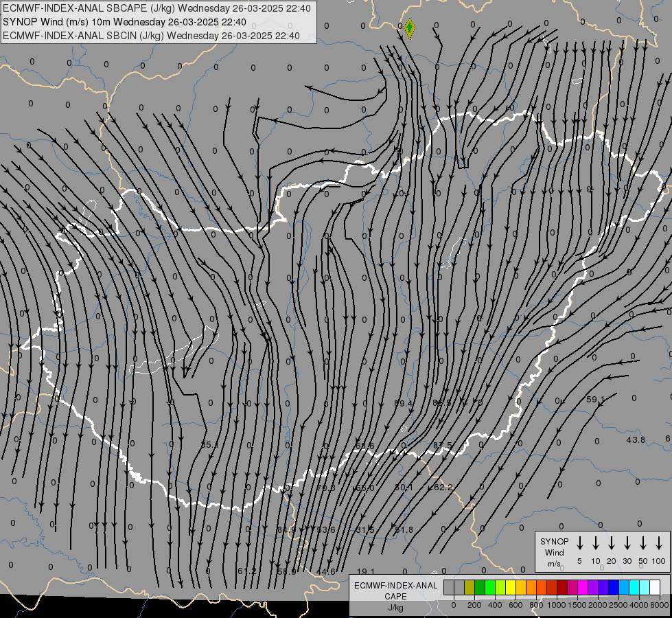The image size is (672, 618).
Task: Click the 31.5 value on the map
Action: 365,530
